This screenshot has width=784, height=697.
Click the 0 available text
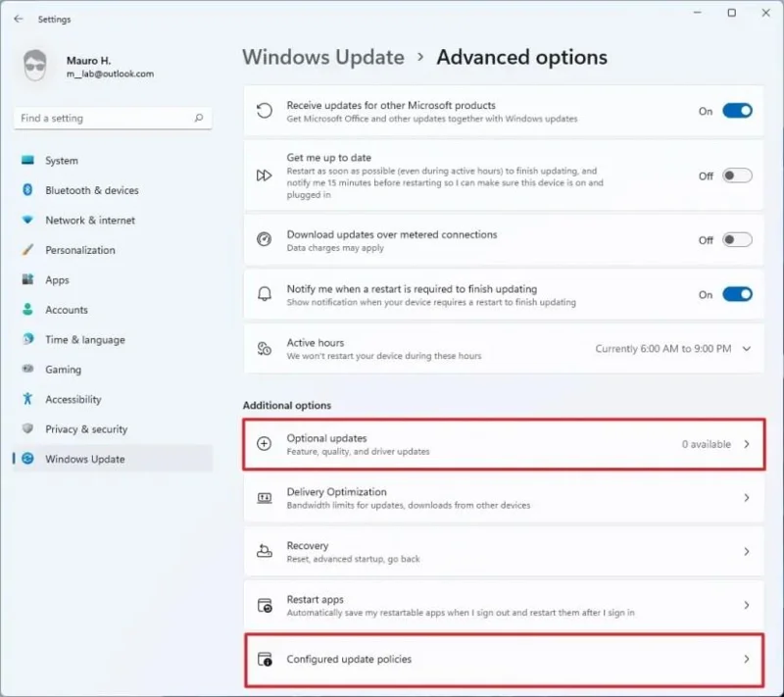[x=706, y=444]
